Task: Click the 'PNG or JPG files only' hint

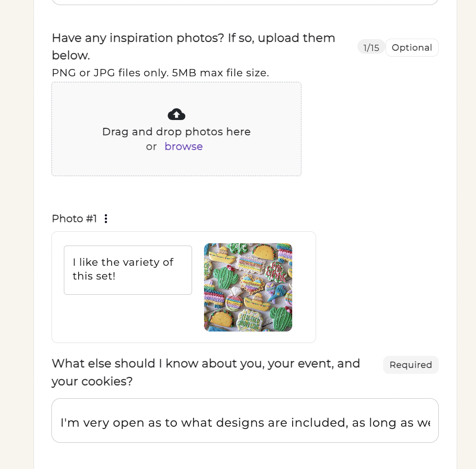Action: click(x=160, y=73)
